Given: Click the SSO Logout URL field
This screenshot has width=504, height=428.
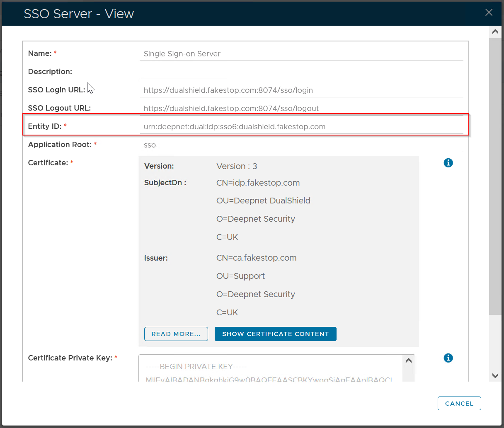Looking at the screenshot, I should (301, 109).
